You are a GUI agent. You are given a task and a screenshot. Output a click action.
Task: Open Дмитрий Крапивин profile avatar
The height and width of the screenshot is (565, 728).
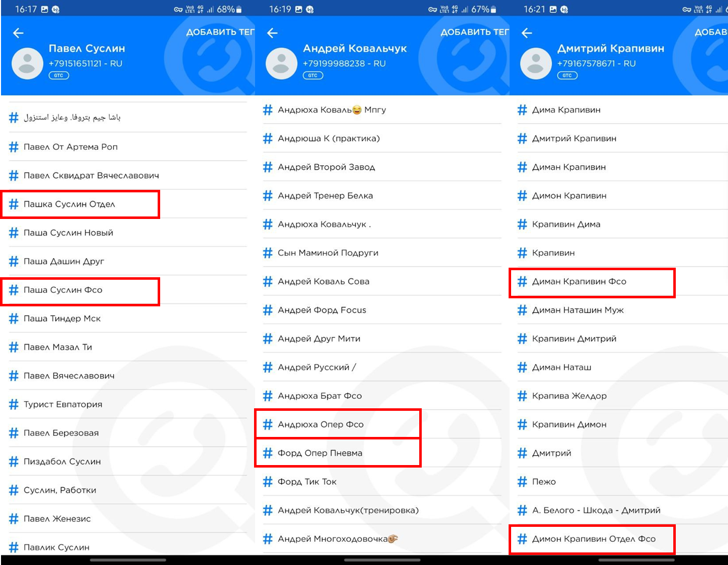(536, 64)
